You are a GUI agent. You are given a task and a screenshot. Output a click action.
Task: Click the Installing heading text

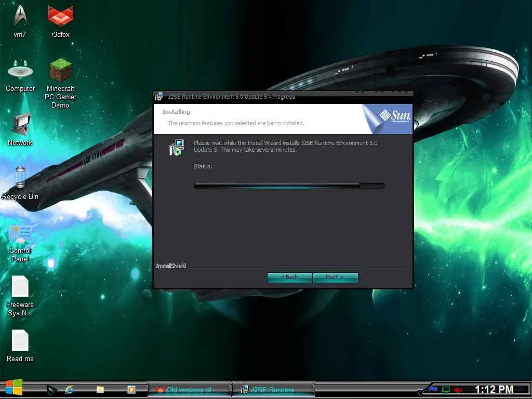176,112
